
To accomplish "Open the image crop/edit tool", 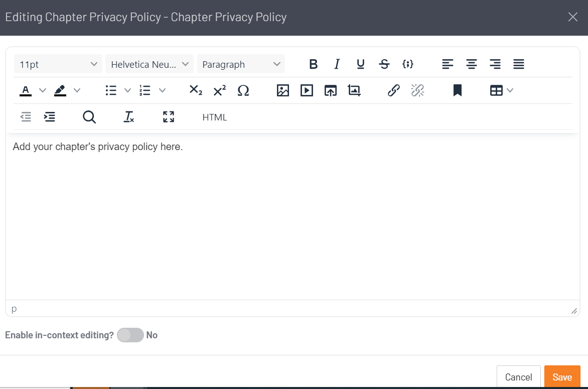I will tap(354, 90).
